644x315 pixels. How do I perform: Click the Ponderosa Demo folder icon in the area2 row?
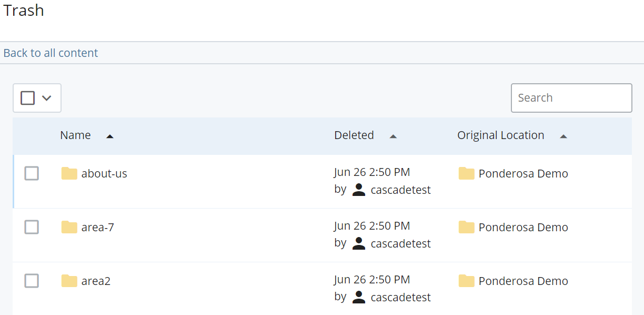466,281
